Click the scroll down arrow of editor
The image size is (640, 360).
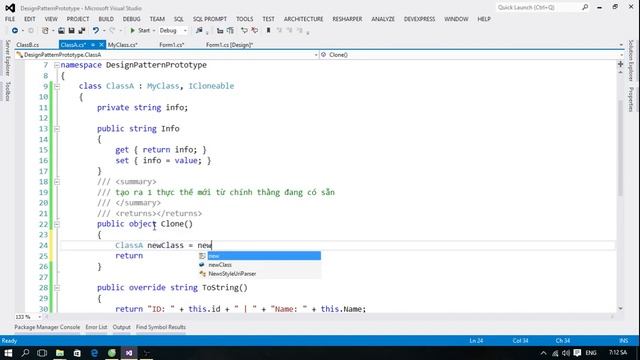click(620, 309)
